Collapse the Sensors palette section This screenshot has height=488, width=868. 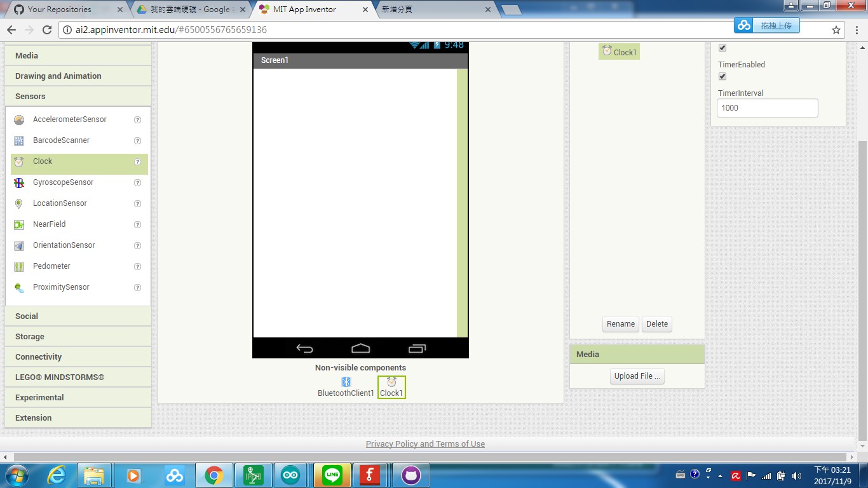(78, 96)
